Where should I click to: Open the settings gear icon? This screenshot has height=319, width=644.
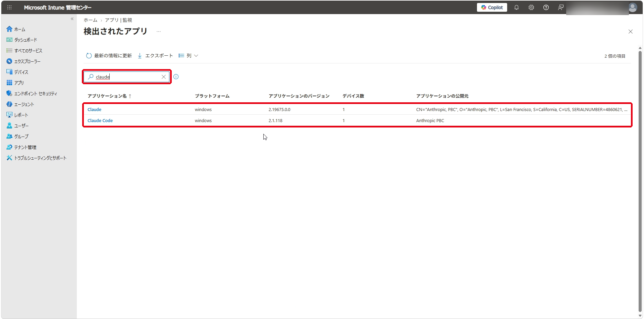[531, 7]
